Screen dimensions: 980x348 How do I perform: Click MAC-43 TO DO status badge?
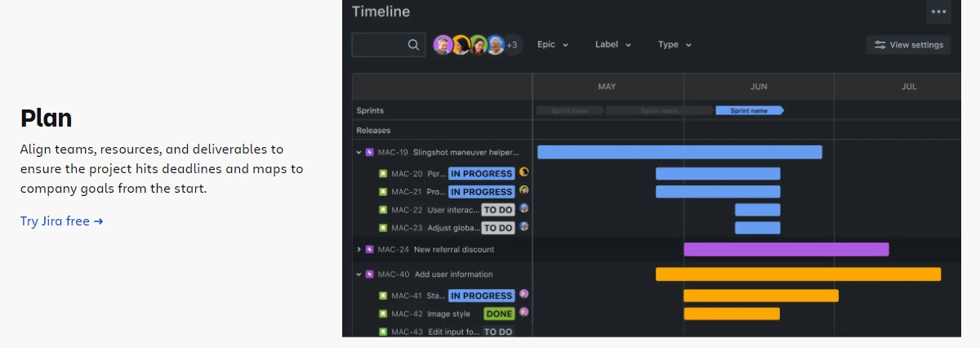tap(498, 332)
